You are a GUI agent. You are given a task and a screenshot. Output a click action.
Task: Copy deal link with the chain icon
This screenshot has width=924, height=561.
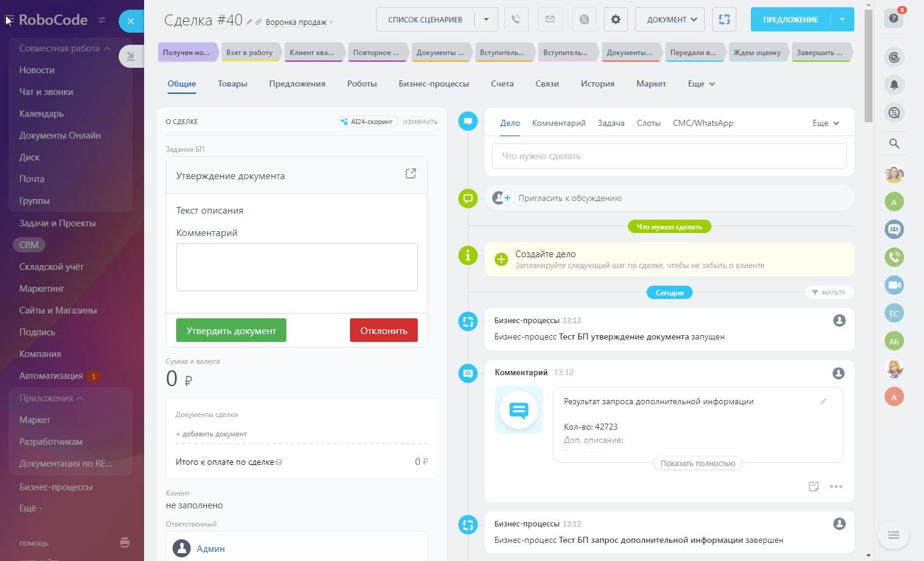pos(259,22)
